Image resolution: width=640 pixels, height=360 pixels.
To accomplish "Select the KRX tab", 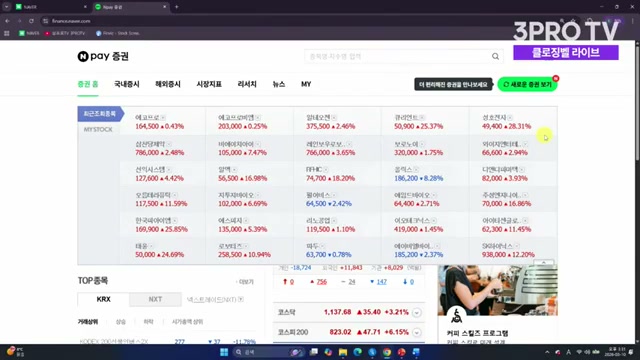I will pos(103,299).
